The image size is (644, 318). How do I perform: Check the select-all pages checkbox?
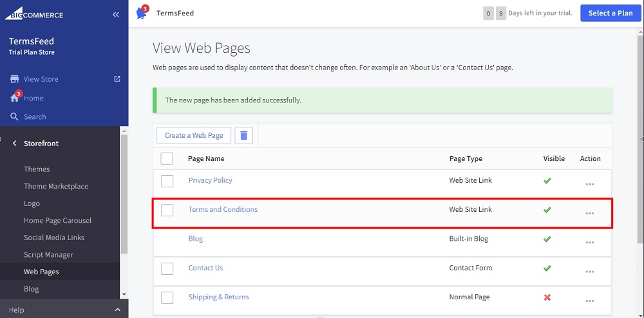[x=167, y=158]
